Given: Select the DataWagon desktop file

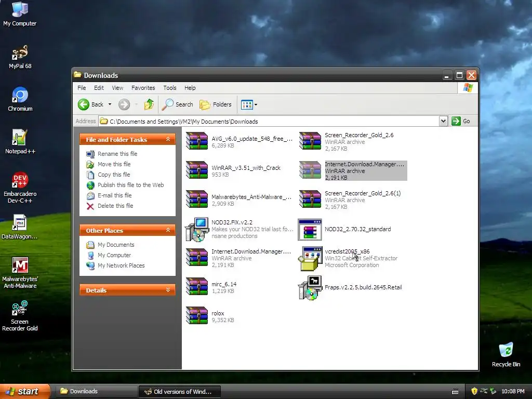Looking at the screenshot, I should tap(20, 227).
